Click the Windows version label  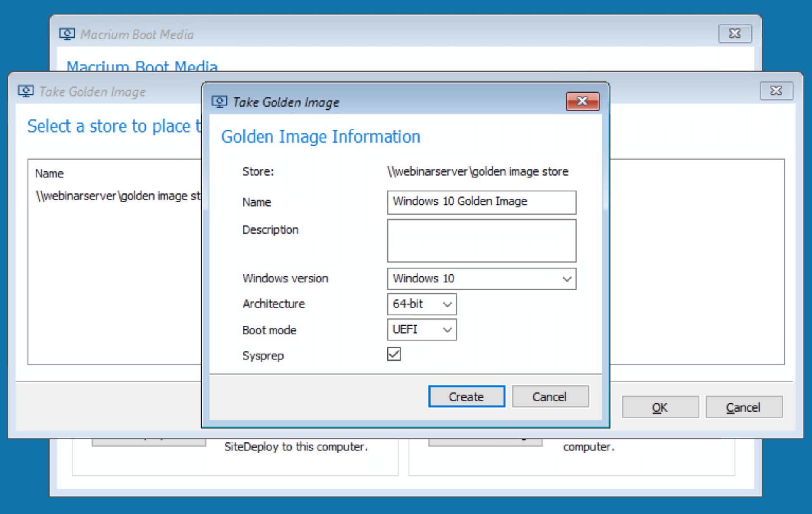285,279
